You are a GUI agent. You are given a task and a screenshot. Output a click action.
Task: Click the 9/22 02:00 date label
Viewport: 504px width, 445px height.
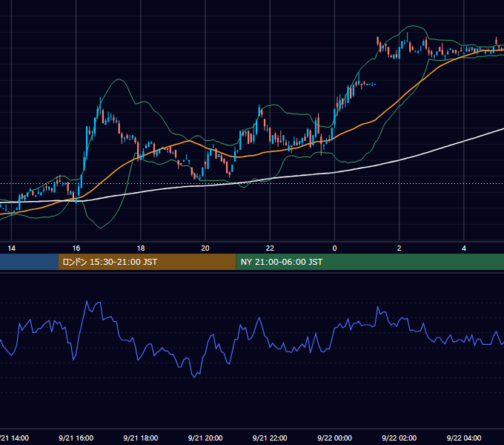pos(399,438)
